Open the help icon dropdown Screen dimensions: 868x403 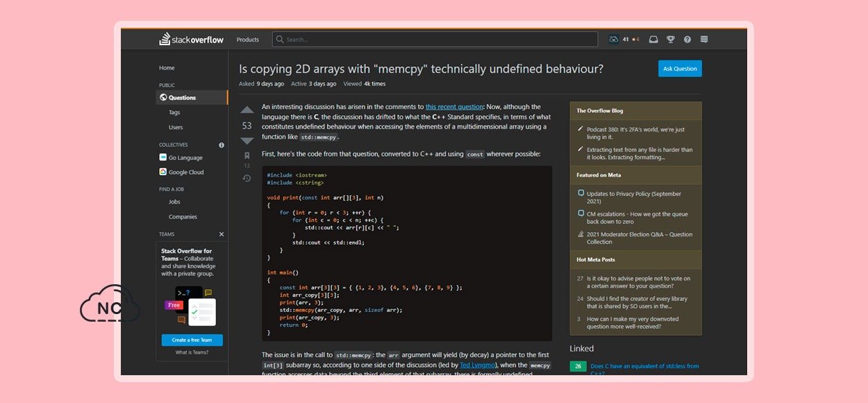point(687,40)
